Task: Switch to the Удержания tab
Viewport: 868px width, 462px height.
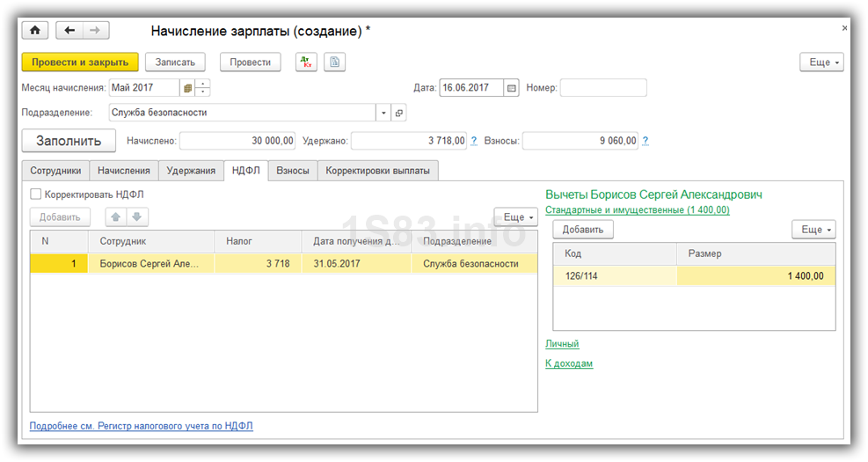Action: pos(191,171)
